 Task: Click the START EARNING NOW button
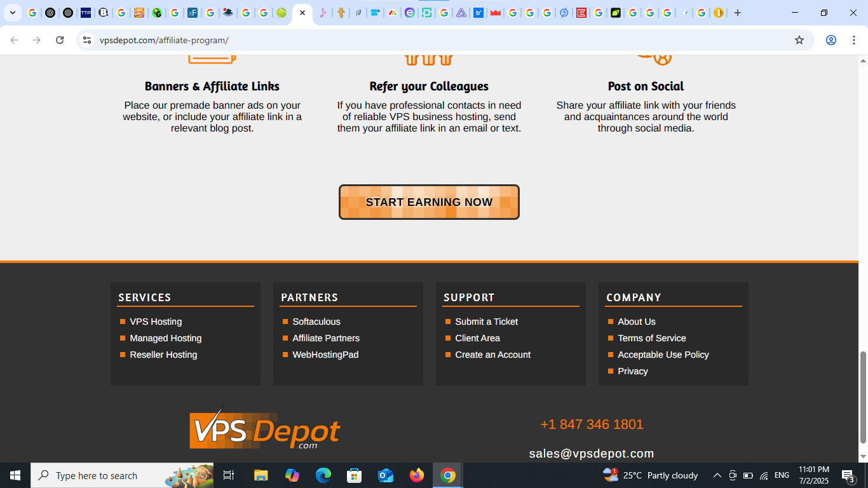[x=429, y=202]
